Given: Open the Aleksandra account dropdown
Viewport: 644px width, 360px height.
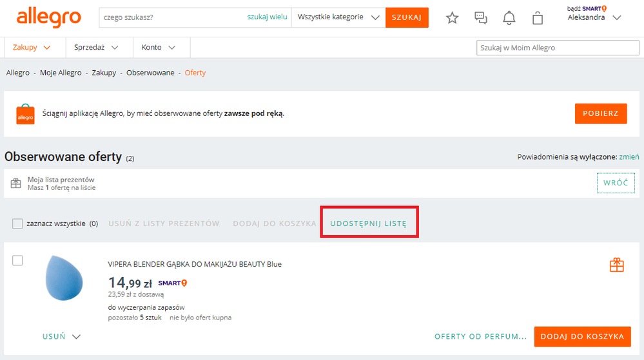Looking at the screenshot, I should [x=594, y=17].
